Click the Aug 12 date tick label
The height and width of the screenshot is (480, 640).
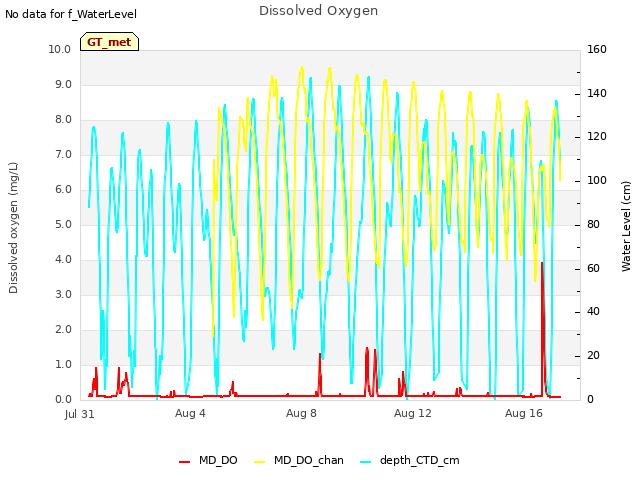[x=413, y=413]
